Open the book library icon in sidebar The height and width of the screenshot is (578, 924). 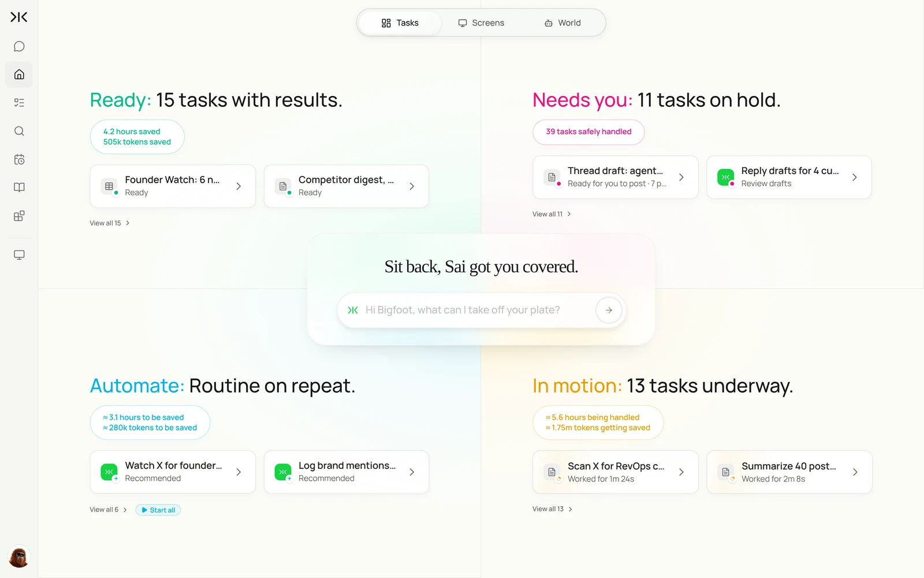[x=19, y=187]
